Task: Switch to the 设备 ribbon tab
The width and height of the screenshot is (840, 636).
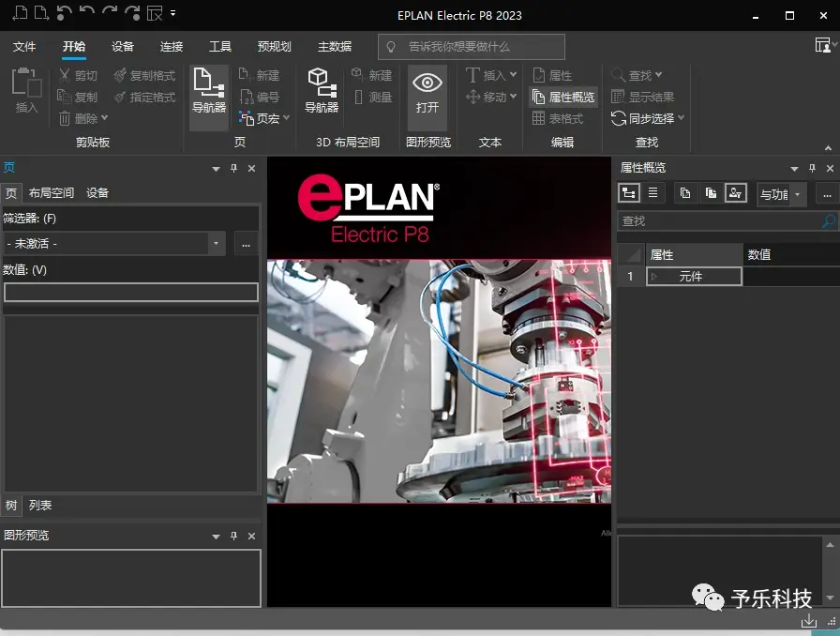Action: click(x=123, y=47)
